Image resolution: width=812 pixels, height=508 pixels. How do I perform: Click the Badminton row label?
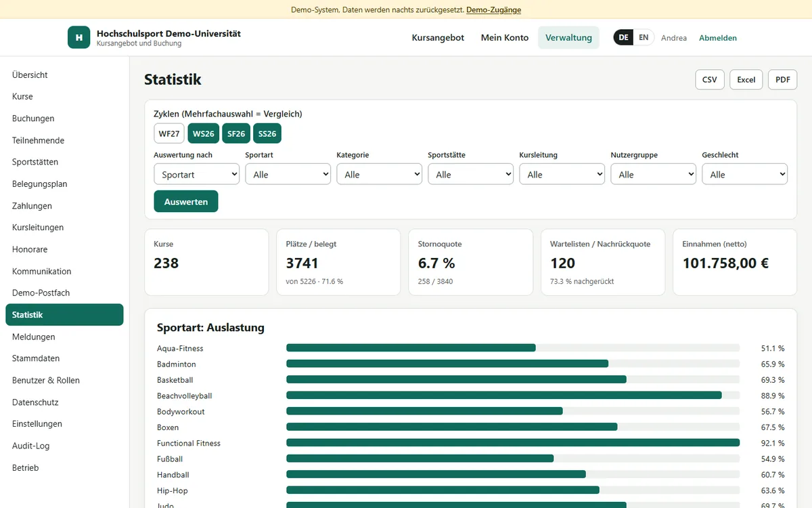[177, 364]
